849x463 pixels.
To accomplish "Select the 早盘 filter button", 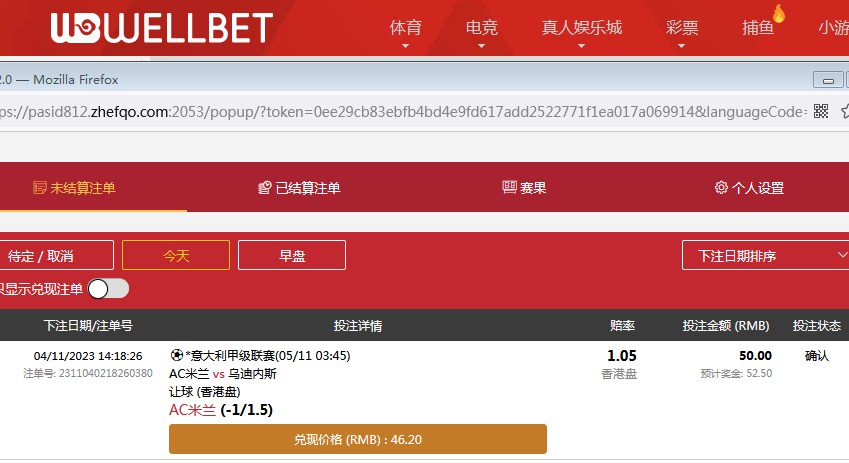I will click(292, 255).
